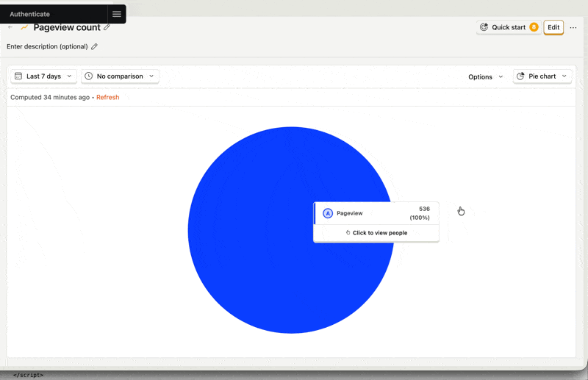Image resolution: width=588 pixels, height=380 pixels.
Task: Click the Authenticate label
Action: tap(29, 14)
